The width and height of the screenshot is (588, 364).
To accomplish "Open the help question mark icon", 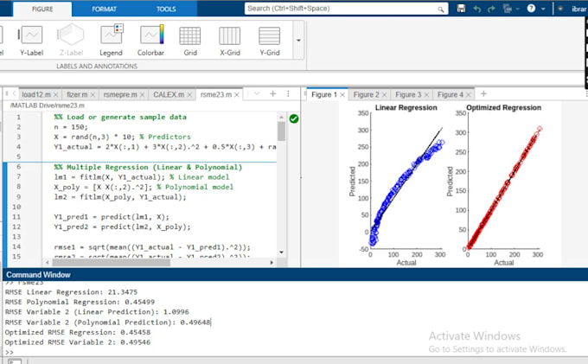I will pos(533,9).
